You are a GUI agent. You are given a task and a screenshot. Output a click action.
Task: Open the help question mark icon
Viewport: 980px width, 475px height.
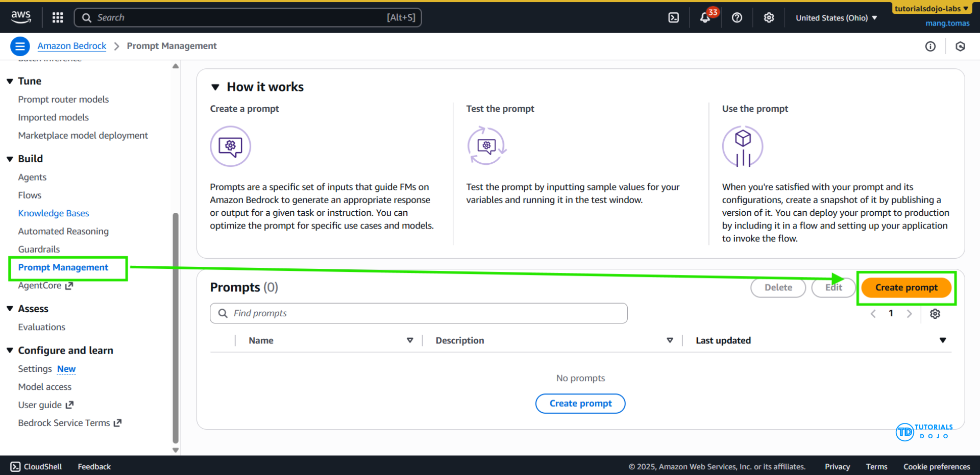click(737, 17)
